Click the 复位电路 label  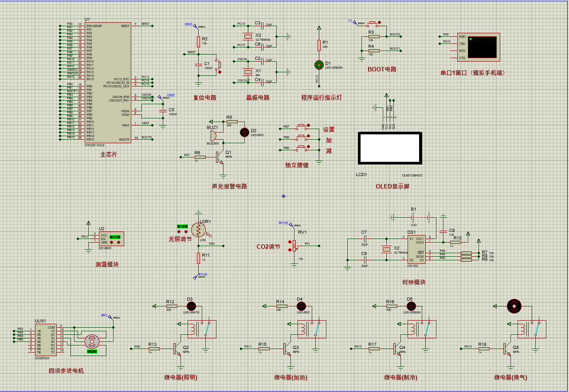point(205,98)
